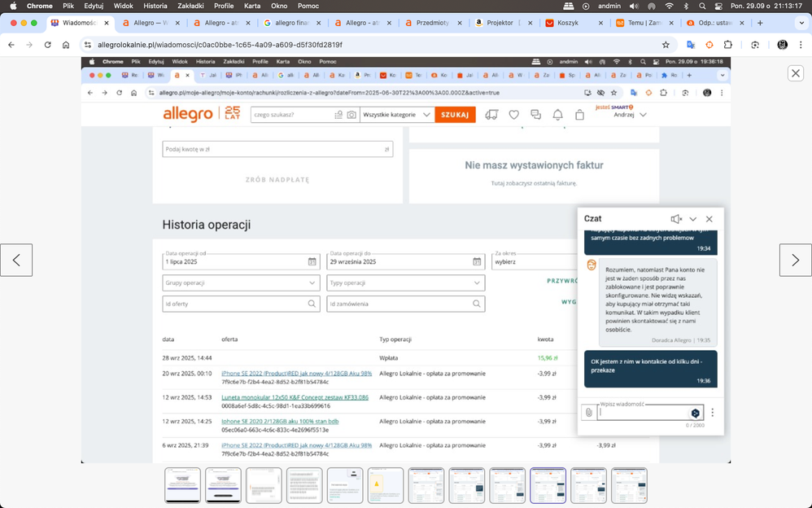Select the thumbnail with the yellow warning icon

click(x=386, y=485)
